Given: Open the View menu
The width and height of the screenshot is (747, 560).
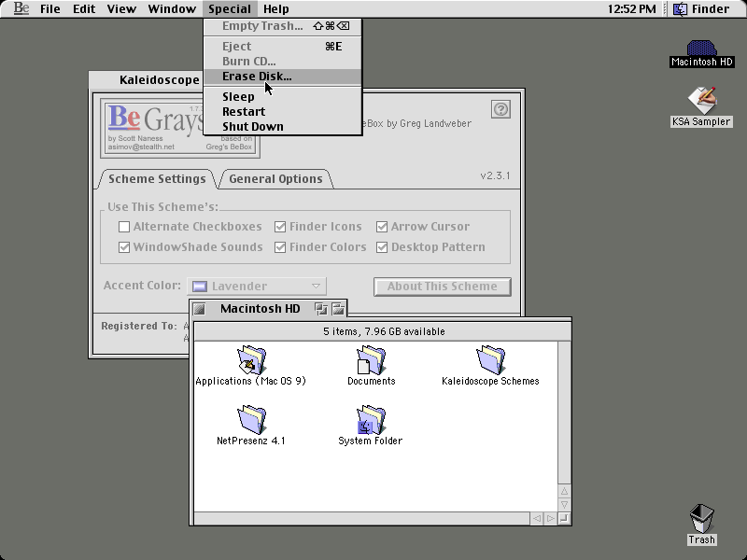Looking at the screenshot, I should 121,9.
